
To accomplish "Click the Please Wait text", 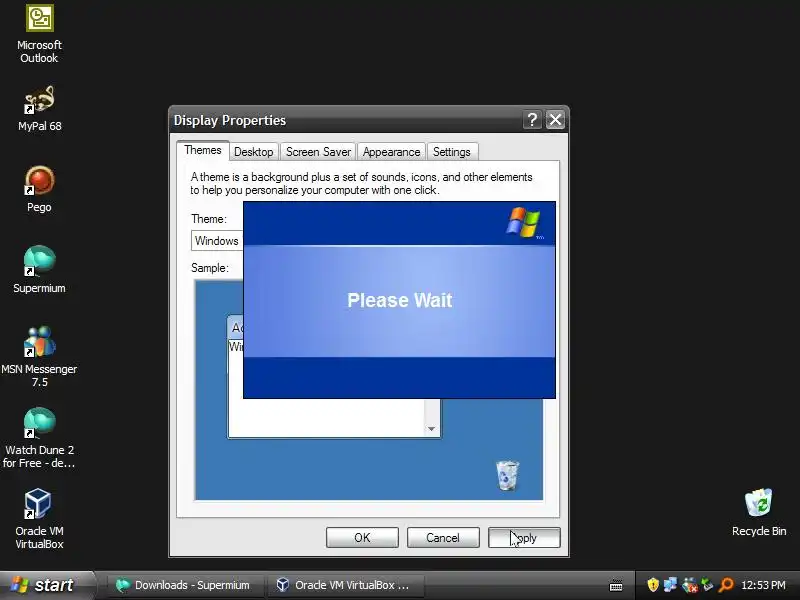I will pyautogui.click(x=399, y=300).
